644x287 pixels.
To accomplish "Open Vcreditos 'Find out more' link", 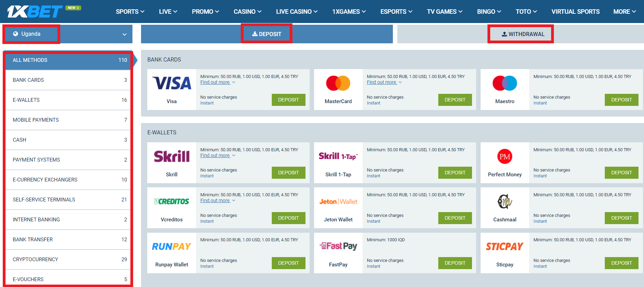I will [x=215, y=201].
